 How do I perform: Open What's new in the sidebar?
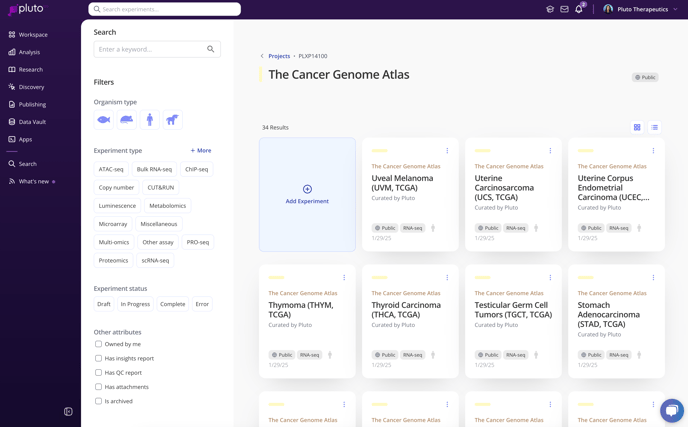(x=32, y=182)
